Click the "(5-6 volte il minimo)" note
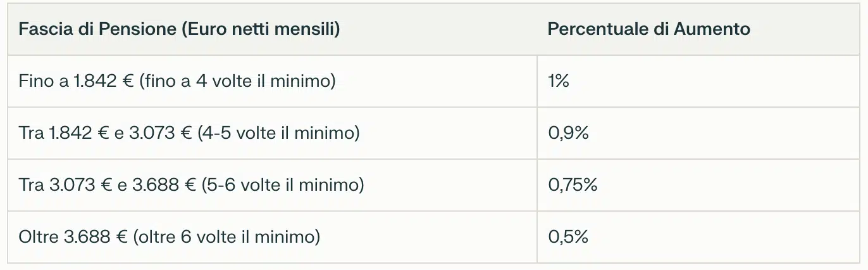 (283, 185)
